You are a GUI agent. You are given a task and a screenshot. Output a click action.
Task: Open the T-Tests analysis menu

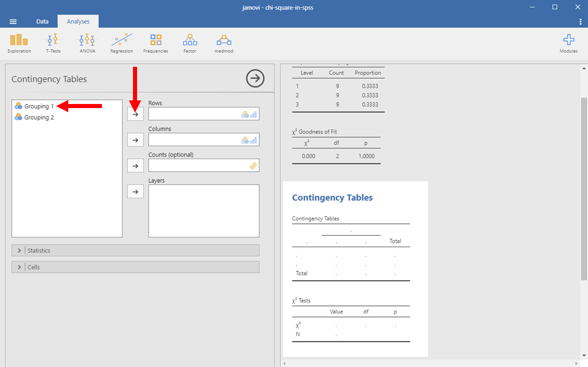(x=53, y=43)
